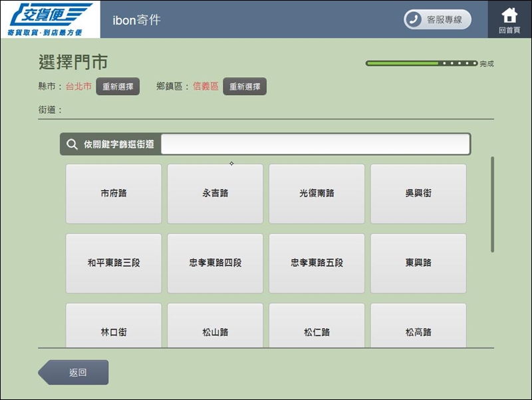532x400 pixels.
Task: Select 和平東路三段 street tile
Action: point(114,263)
